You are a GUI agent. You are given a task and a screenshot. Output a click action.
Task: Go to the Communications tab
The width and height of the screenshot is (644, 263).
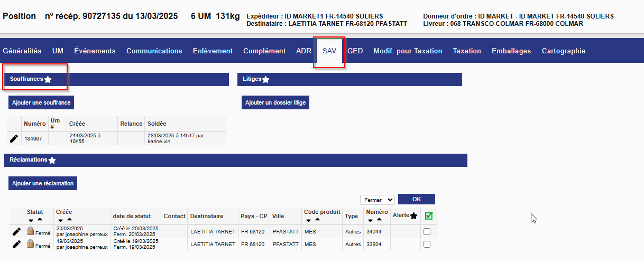point(154,51)
